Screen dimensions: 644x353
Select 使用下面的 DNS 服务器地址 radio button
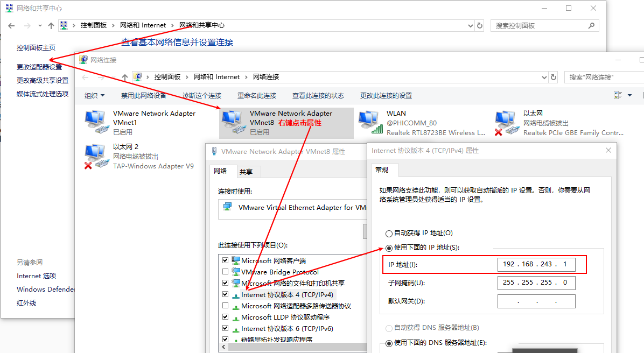coord(389,343)
